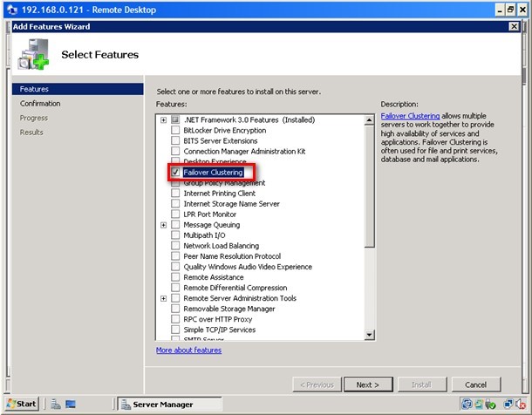The width and height of the screenshot is (532, 415).
Task: Enable Peer Name Resolution Protocol checkbox
Action: [x=175, y=256]
